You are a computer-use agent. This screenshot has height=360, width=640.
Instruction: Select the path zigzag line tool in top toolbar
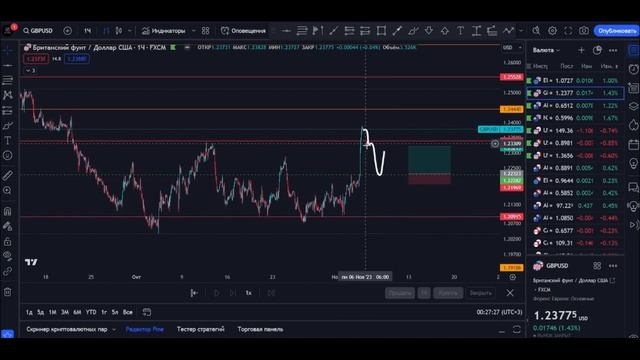508,31
